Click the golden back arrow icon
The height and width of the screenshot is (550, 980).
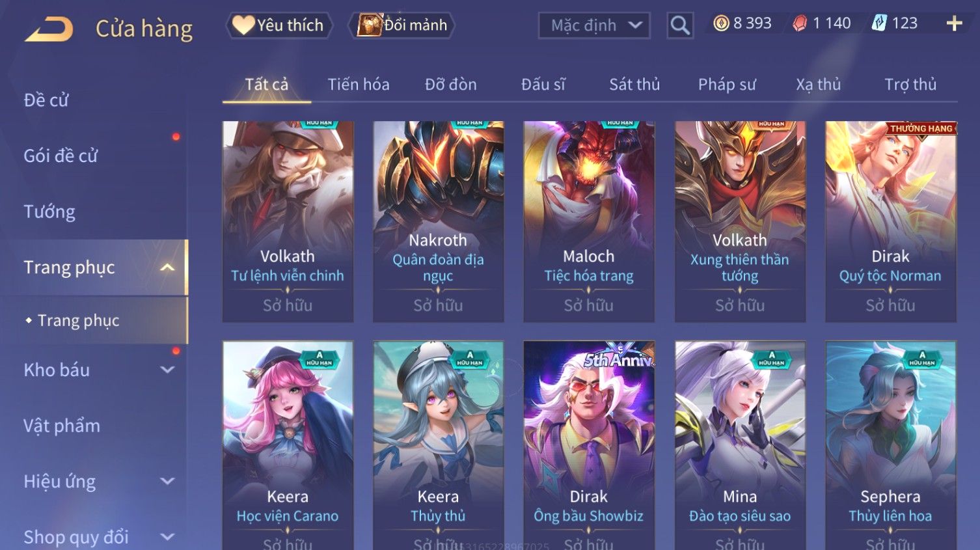(49, 29)
